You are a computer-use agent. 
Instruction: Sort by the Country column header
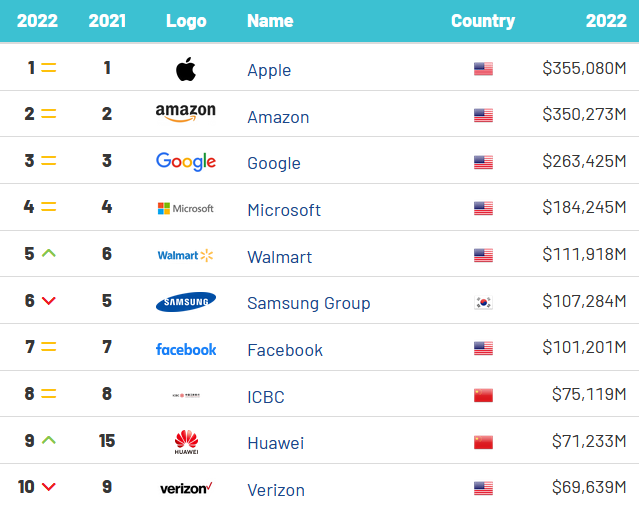point(483,20)
